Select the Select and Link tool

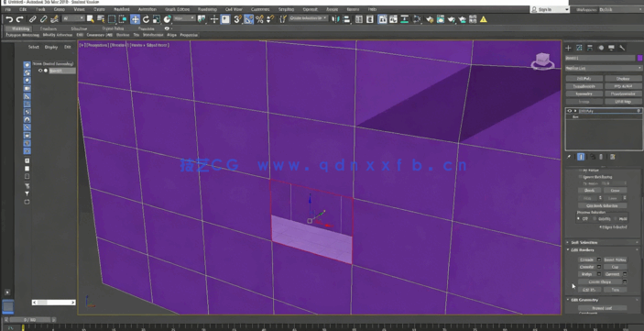coord(32,19)
